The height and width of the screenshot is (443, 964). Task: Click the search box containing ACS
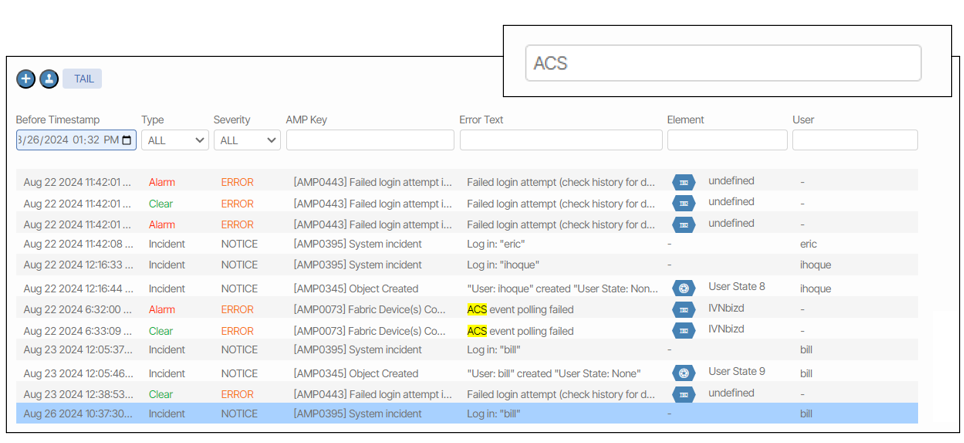pyautogui.click(x=722, y=63)
